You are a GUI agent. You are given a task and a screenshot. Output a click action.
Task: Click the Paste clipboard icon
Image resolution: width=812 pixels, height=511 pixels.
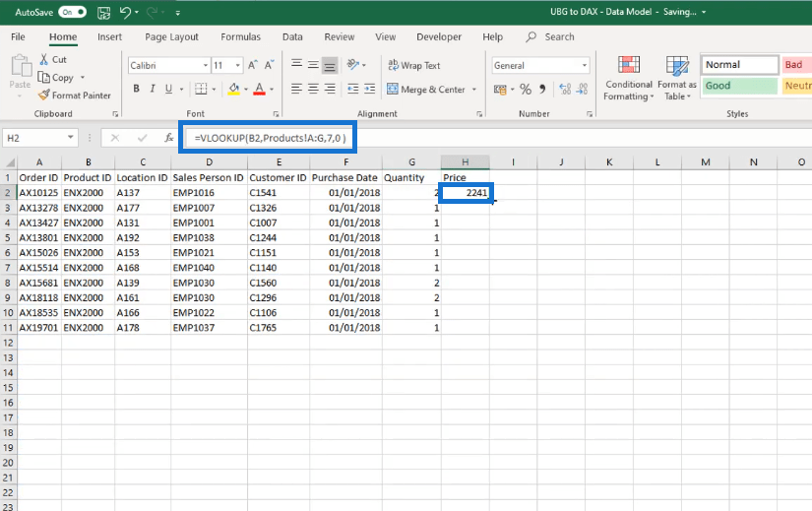click(x=21, y=66)
